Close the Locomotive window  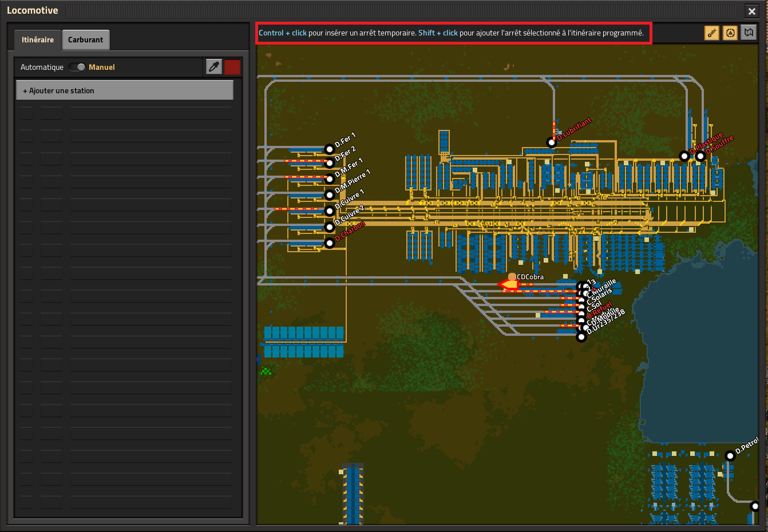point(752,11)
